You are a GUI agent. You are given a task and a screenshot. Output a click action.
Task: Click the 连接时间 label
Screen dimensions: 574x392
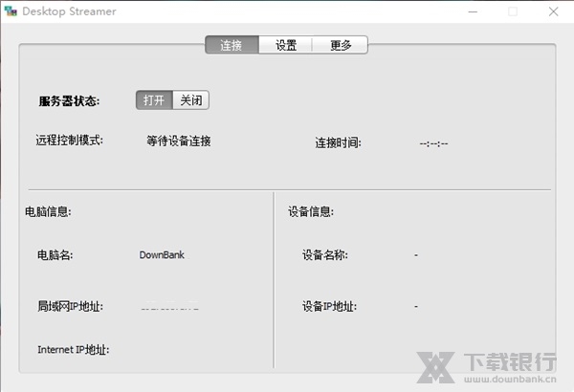338,142
